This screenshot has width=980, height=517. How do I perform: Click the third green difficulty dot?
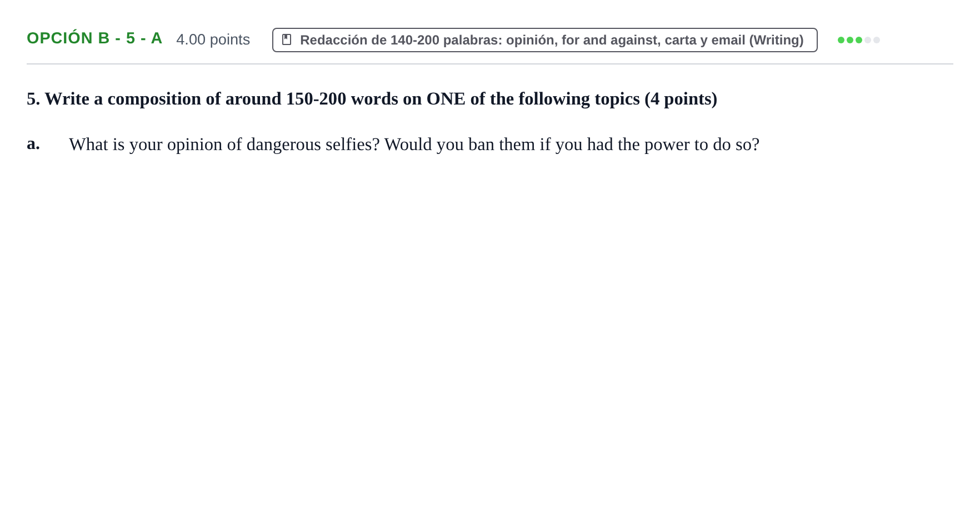pos(859,40)
